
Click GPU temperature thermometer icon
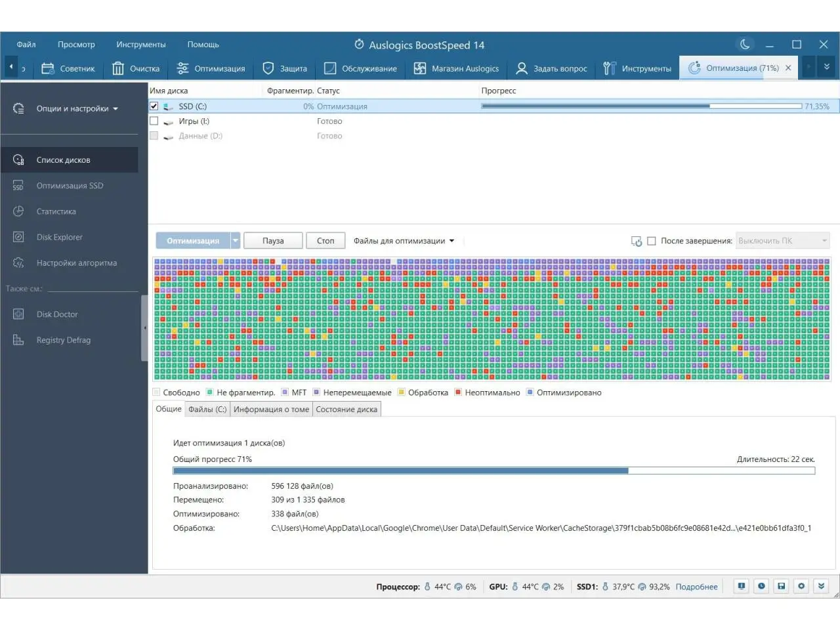point(515,587)
